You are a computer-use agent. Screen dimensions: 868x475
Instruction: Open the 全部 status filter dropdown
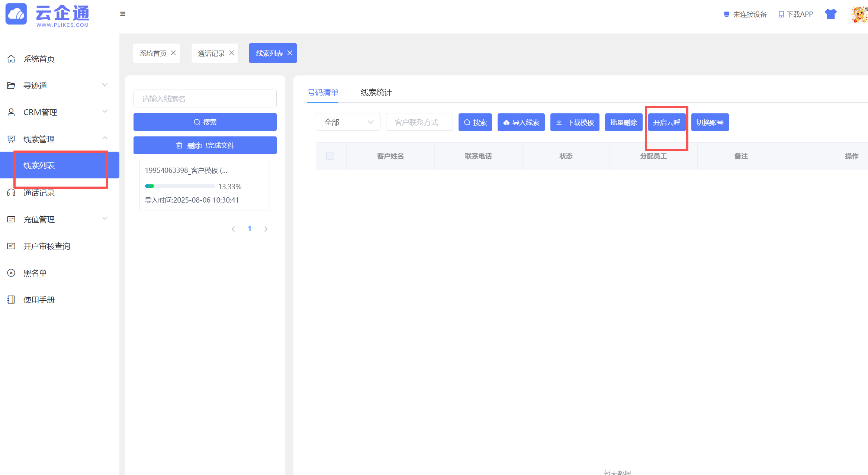(x=348, y=122)
